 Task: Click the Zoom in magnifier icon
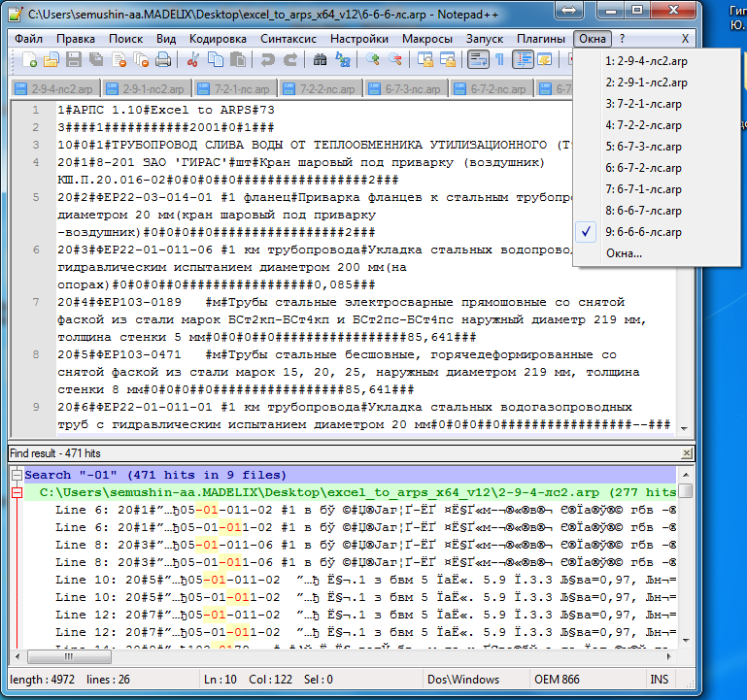coord(374,60)
